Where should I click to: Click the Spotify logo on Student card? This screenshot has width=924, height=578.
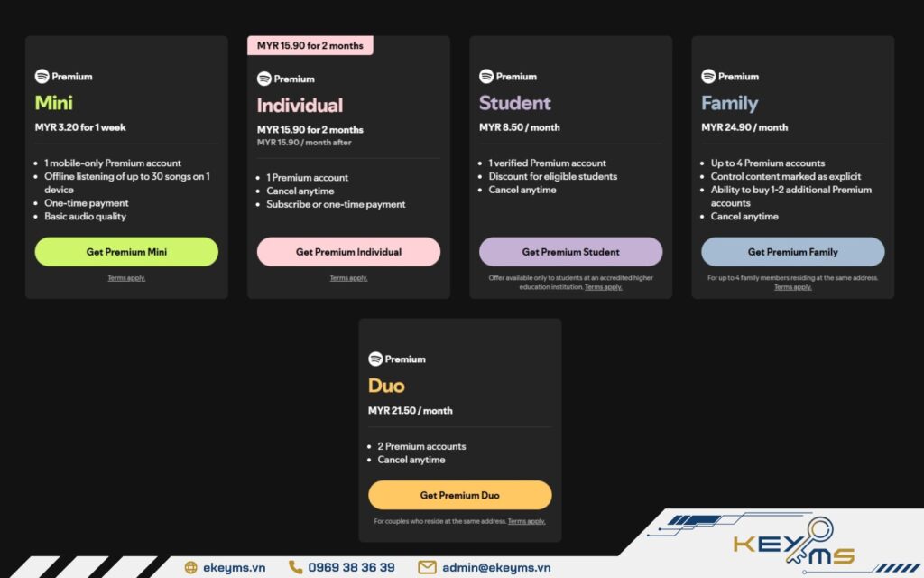(486, 76)
